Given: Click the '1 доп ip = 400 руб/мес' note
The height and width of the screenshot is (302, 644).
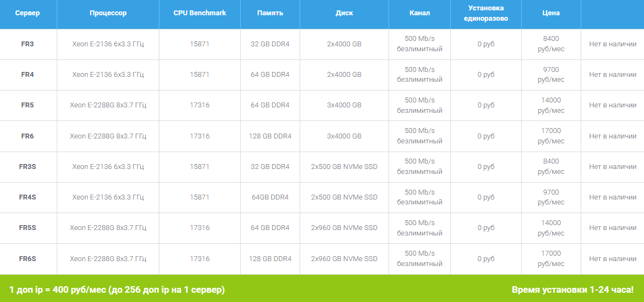Looking at the screenshot, I should coord(117,289).
